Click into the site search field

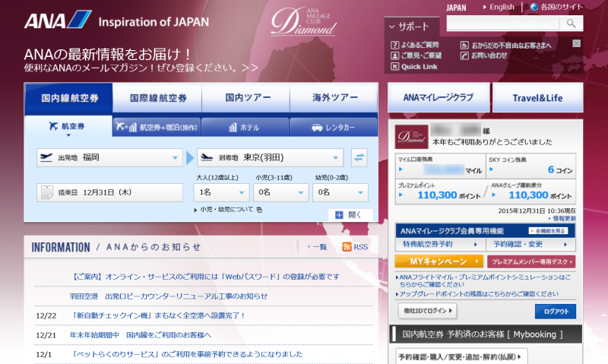click(x=503, y=24)
